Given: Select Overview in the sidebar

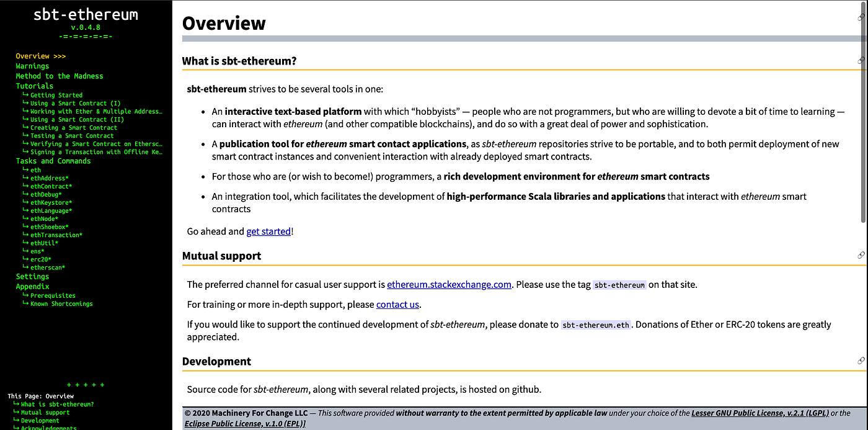Looking at the screenshot, I should [41, 56].
